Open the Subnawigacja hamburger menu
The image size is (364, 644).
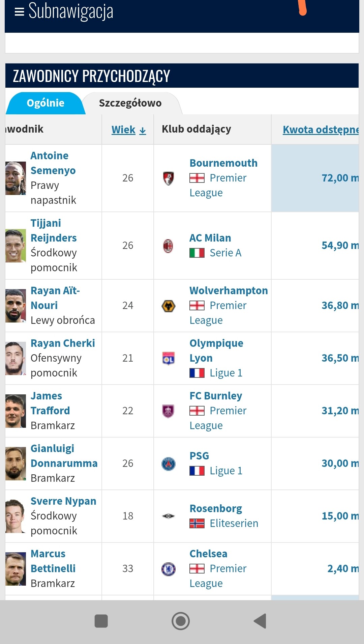20,12
